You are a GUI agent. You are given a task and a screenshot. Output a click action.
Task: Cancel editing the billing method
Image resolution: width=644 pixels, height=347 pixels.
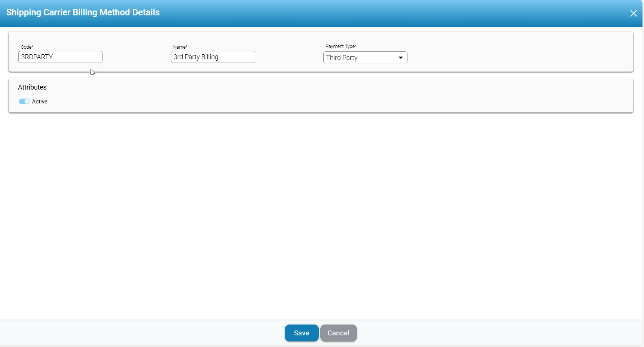[x=338, y=333]
